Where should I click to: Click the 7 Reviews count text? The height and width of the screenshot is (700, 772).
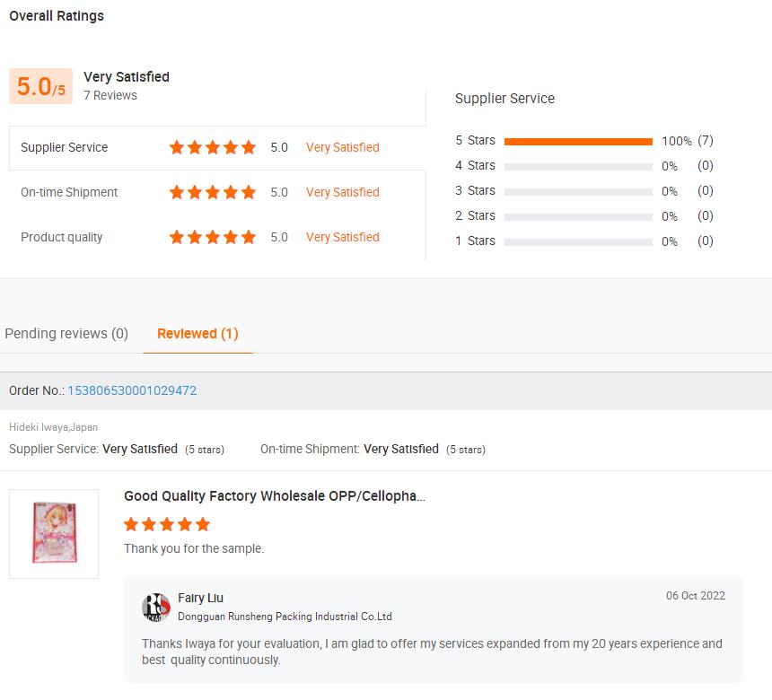coord(110,95)
